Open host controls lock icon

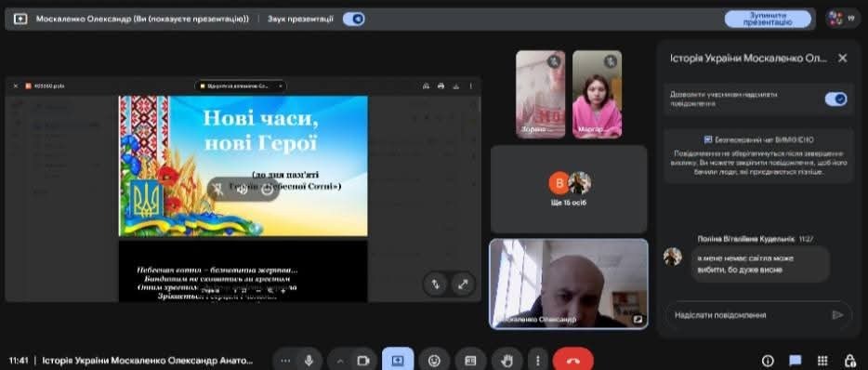850,361
